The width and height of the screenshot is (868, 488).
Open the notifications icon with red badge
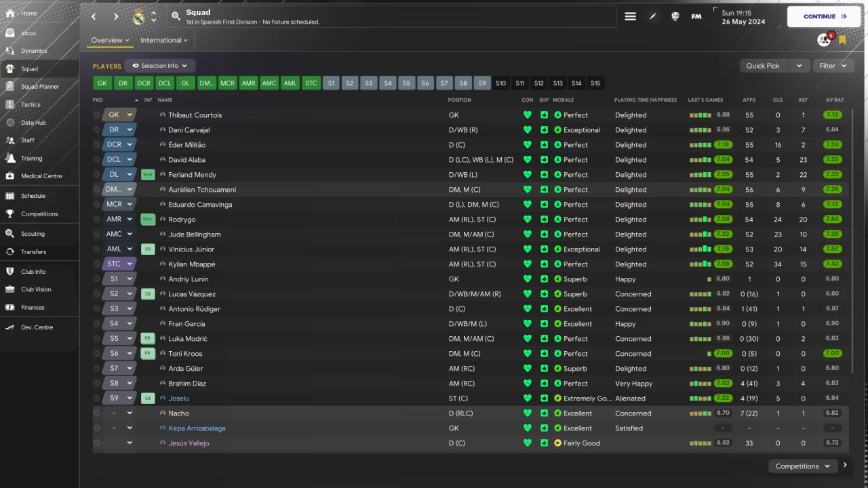tap(824, 40)
